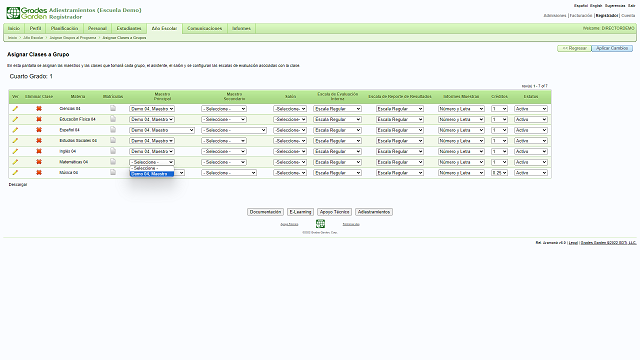Open Maestro Secundario dropdown for Español 04
This screenshot has width=640, height=360.
pos(234,130)
